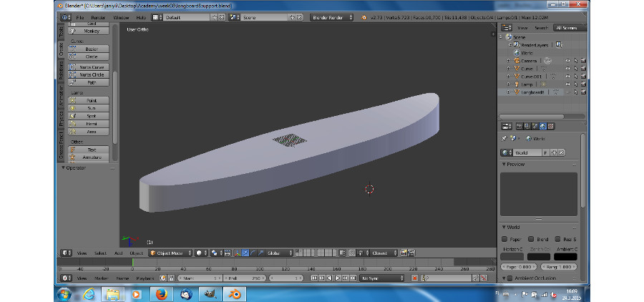Screen dimensions: 644x302
Task: Open the pivot point dropdown
Action: coord(216,253)
